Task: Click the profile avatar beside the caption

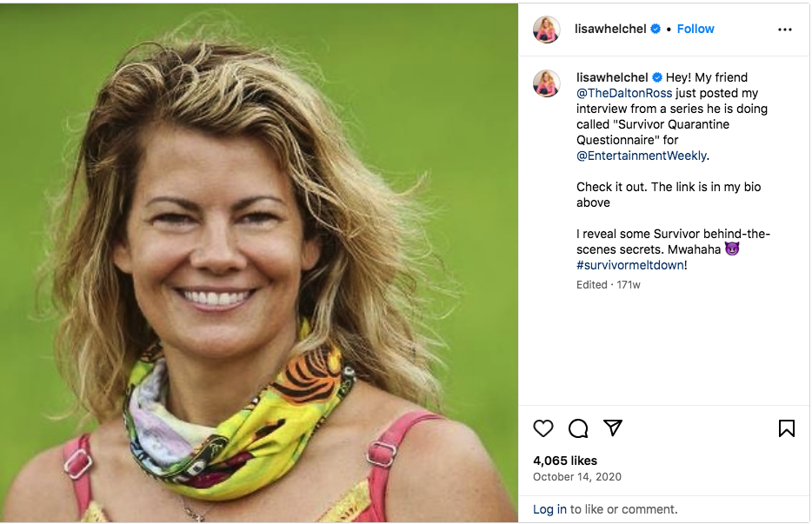Action: [x=547, y=83]
